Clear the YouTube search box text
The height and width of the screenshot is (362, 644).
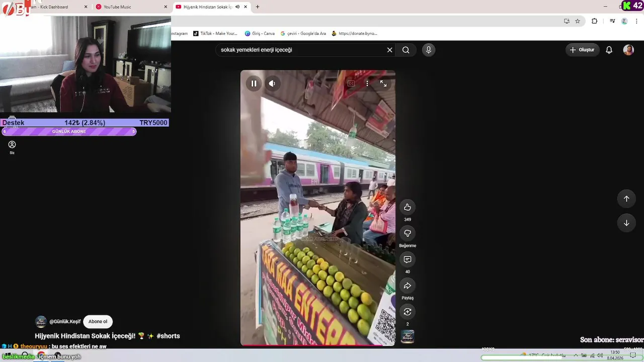389,50
